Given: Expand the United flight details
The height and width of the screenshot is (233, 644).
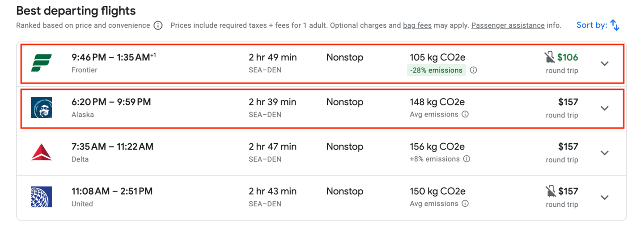Looking at the screenshot, I should tap(605, 197).
